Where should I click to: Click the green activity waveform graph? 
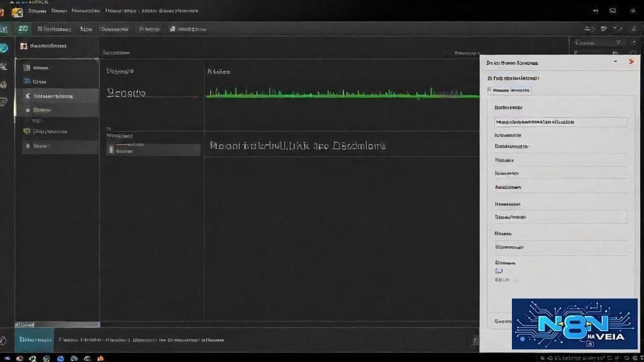[342, 93]
